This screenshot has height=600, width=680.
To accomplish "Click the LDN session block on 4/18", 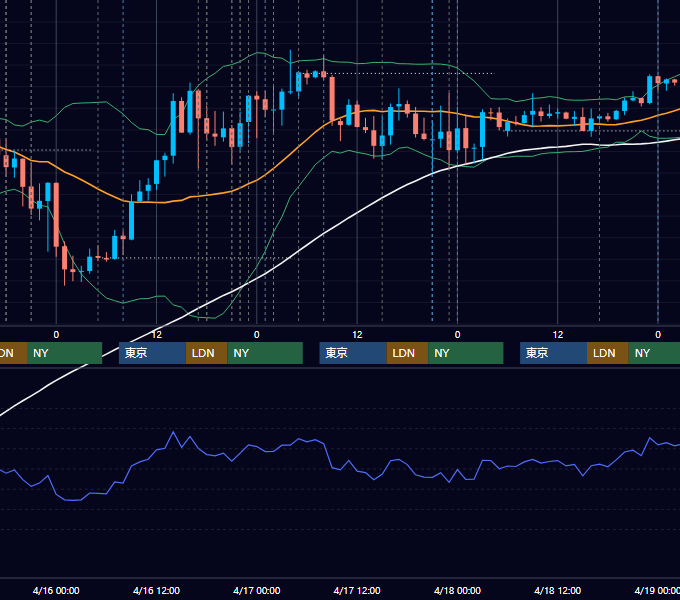I will (608, 353).
